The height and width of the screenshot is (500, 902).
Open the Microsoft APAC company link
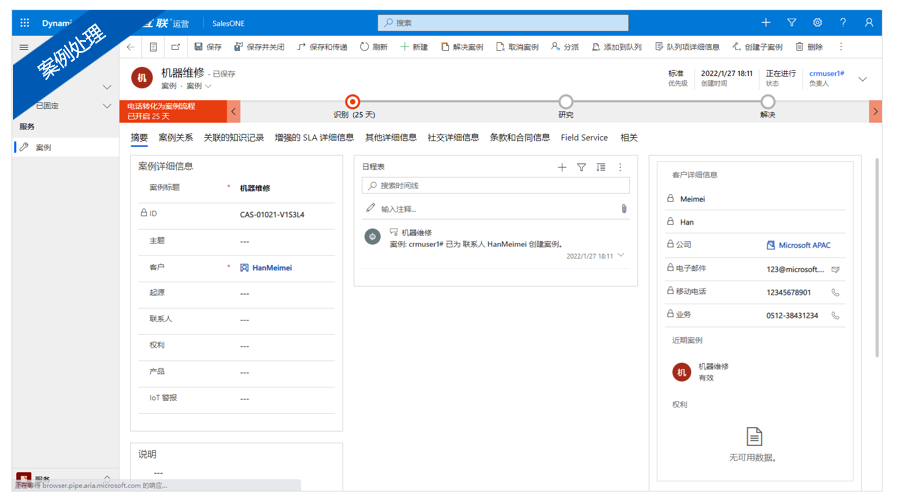[x=804, y=245]
